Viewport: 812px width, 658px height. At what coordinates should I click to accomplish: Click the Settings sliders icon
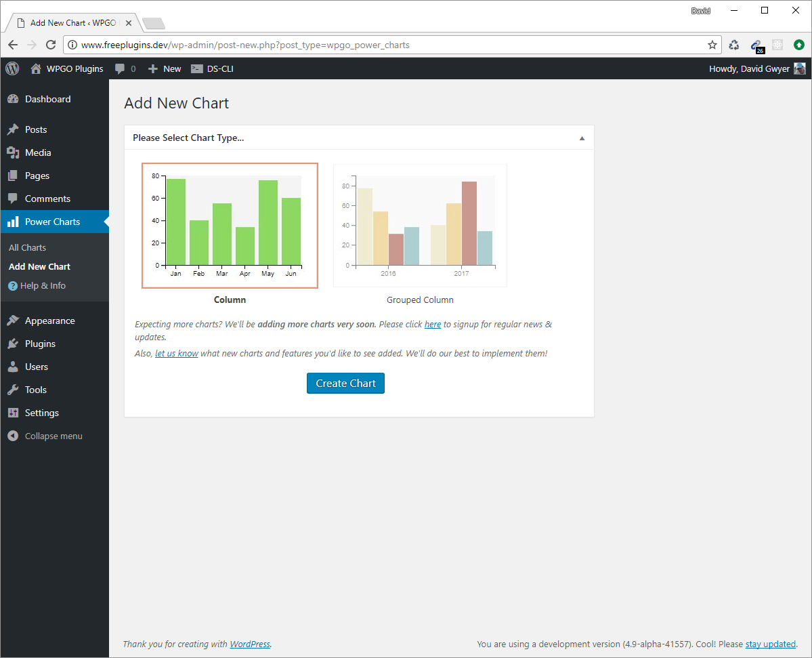[x=13, y=413]
